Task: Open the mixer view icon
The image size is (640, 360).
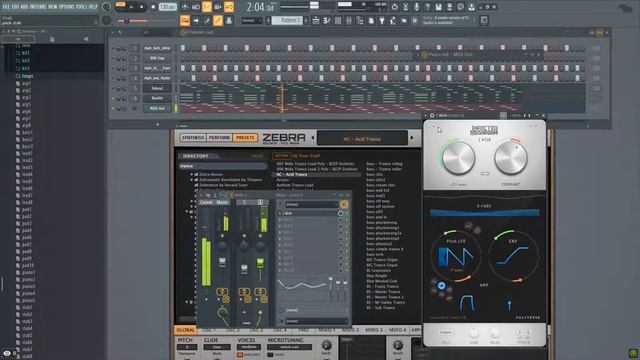Action: (x=349, y=20)
